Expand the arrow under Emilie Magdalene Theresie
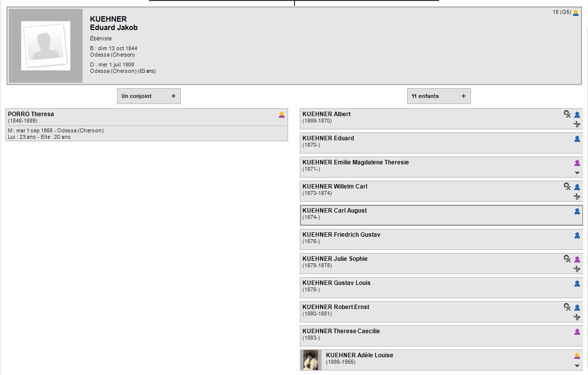Viewport: 588px width, 375px height. point(577,173)
